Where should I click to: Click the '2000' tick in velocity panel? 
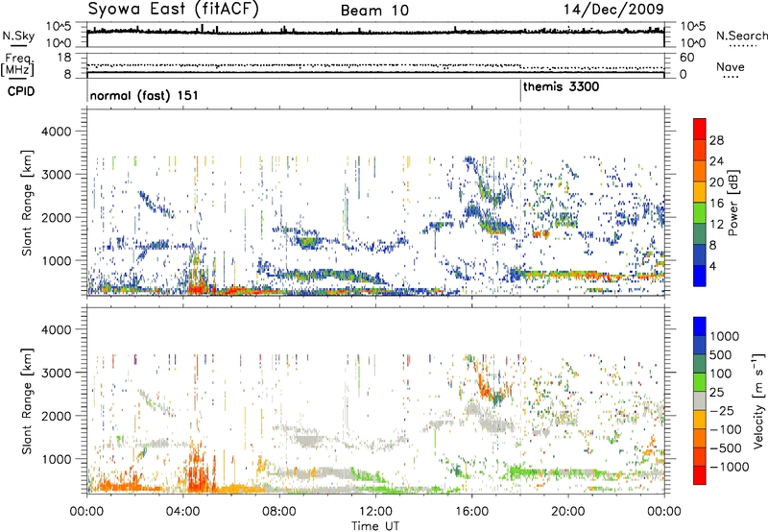pyautogui.click(x=57, y=416)
